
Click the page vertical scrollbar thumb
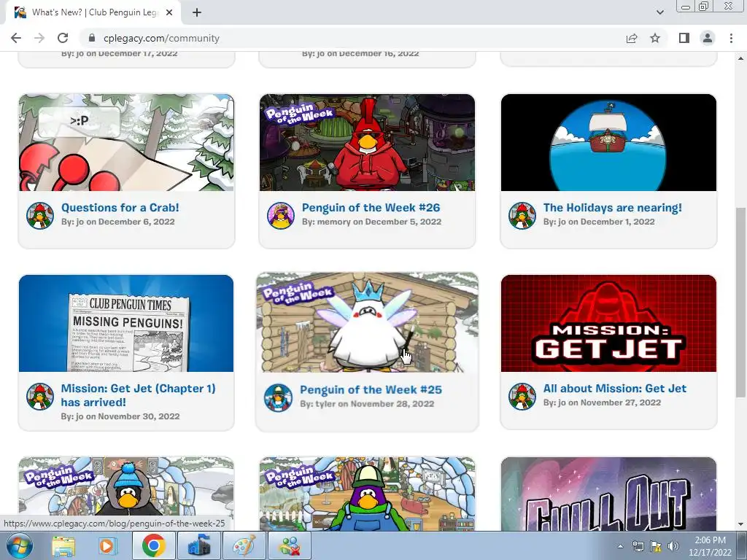pos(740,302)
